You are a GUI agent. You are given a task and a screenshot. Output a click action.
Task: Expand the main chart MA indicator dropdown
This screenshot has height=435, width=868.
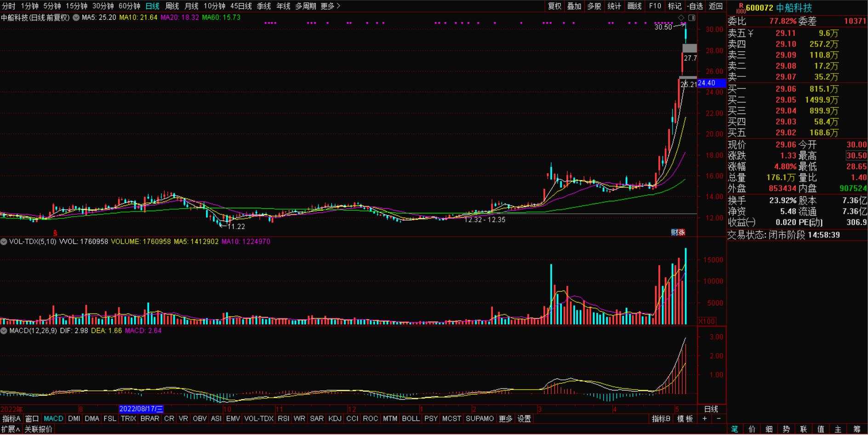76,17
